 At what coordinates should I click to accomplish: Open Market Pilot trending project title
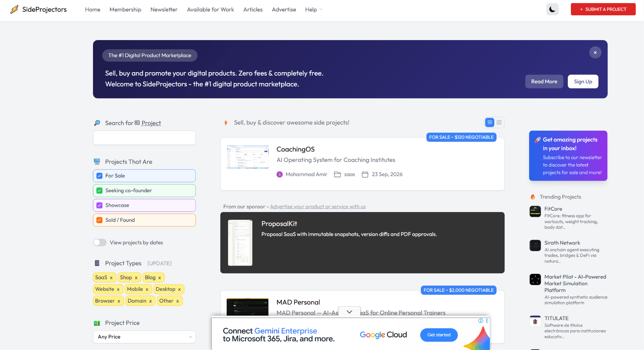click(x=575, y=283)
